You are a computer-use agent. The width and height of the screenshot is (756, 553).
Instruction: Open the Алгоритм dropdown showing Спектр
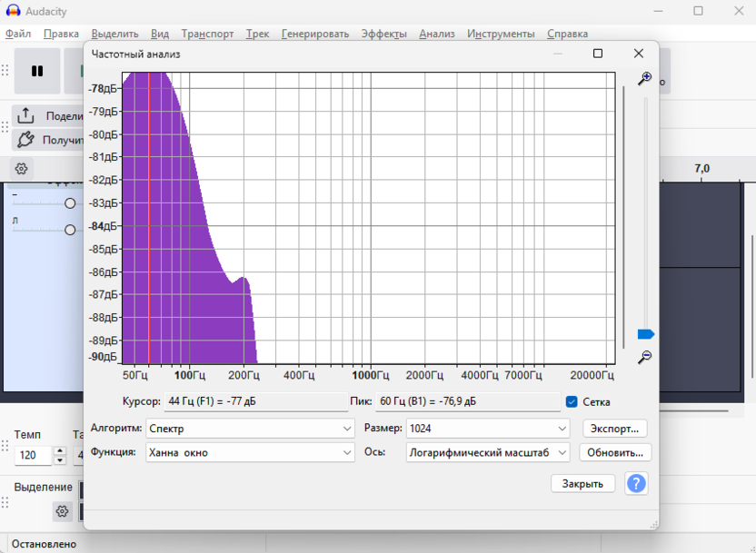(x=250, y=429)
